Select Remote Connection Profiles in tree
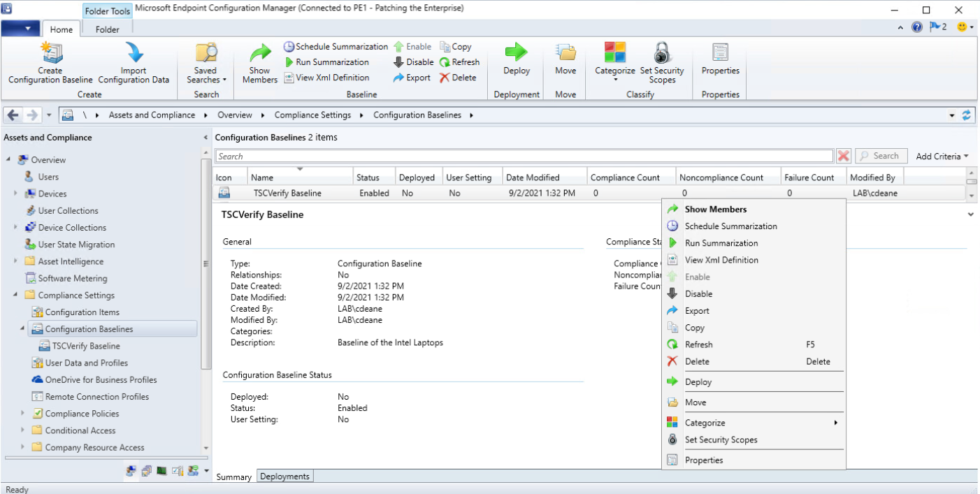This screenshot has height=494, width=980. pyautogui.click(x=97, y=396)
